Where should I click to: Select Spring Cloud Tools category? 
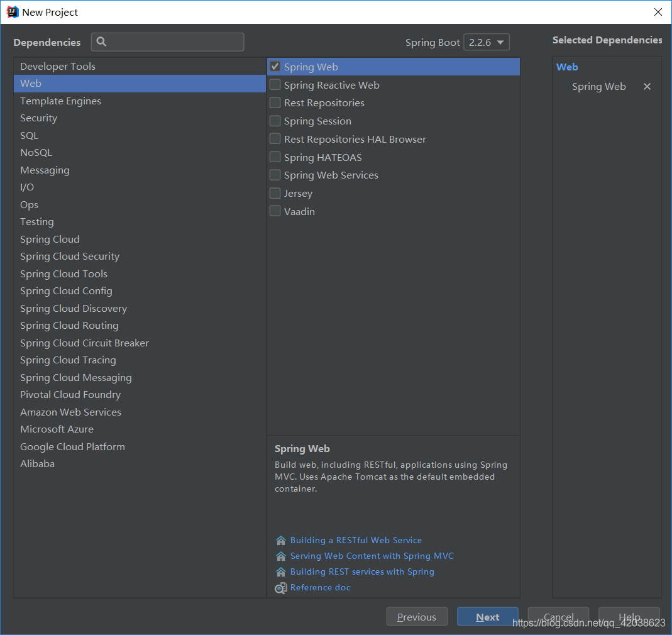[140, 273]
